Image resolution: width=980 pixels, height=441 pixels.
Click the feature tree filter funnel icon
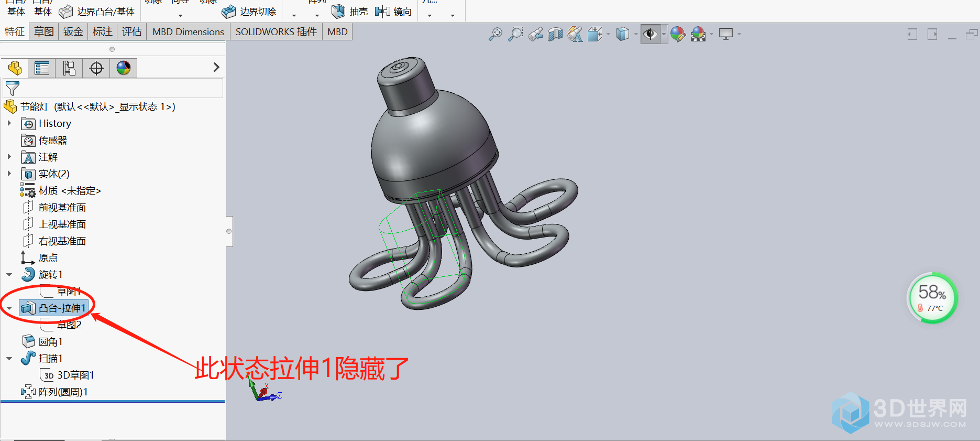12,88
